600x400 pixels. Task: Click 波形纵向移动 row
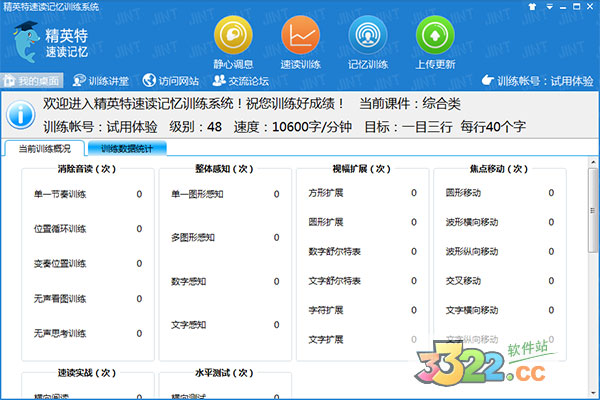(x=500, y=251)
